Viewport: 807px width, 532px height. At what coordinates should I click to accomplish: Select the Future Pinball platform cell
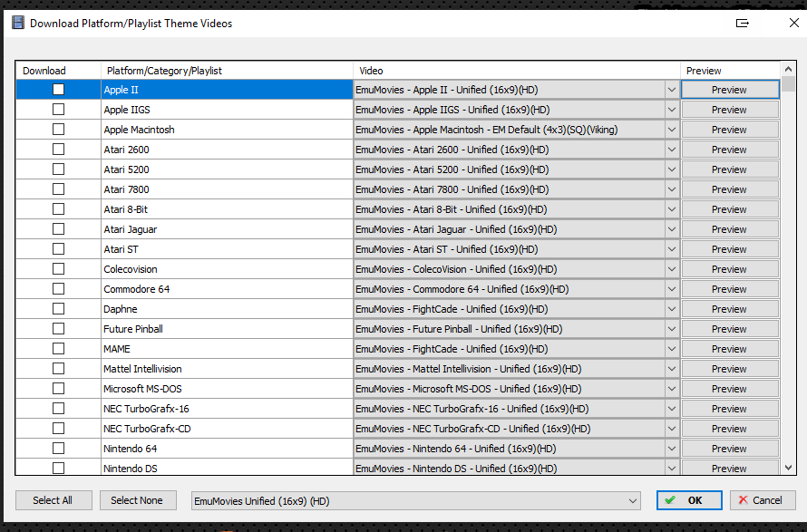[x=227, y=329]
